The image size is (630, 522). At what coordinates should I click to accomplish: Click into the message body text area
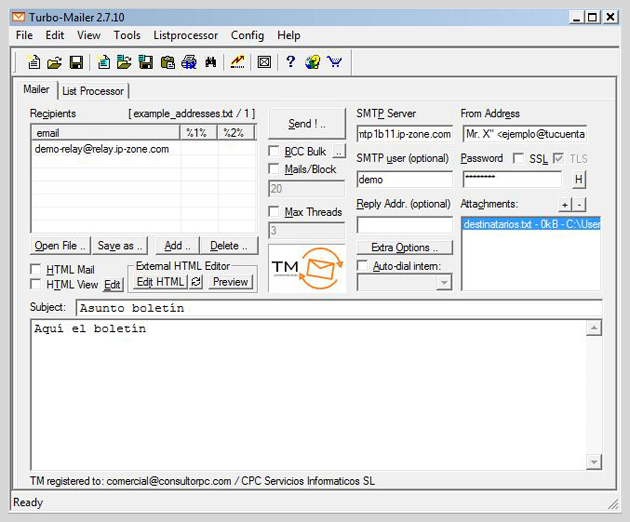point(309,395)
